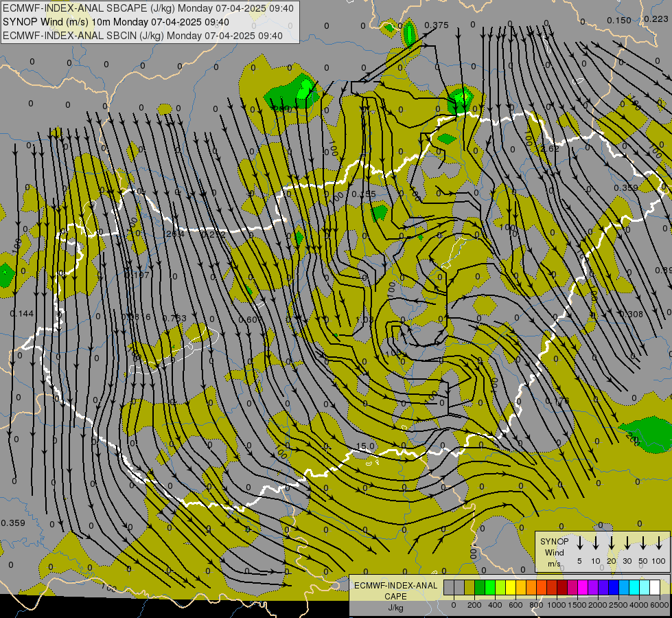This screenshot has height=618, width=672.
Task: Click the 800 tick label in CAPE legend
Action: [536, 605]
